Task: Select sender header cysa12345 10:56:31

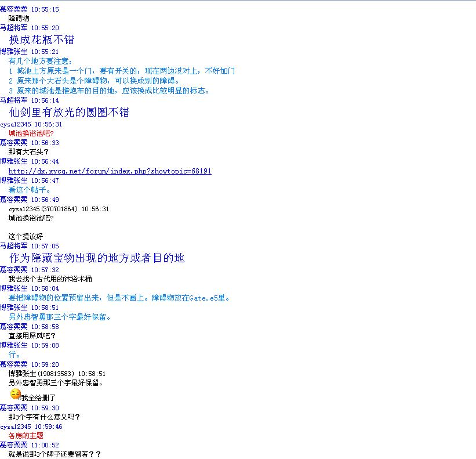Action: pyautogui.click(x=31, y=124)
